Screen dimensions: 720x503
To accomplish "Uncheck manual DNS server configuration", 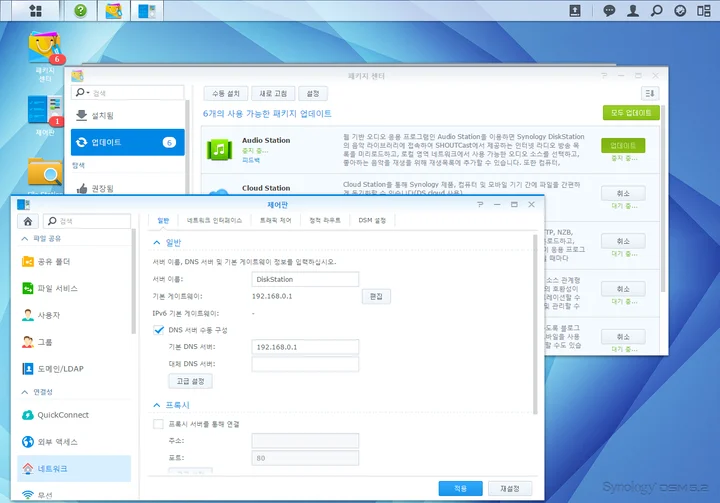I will [x=159, y=330].
